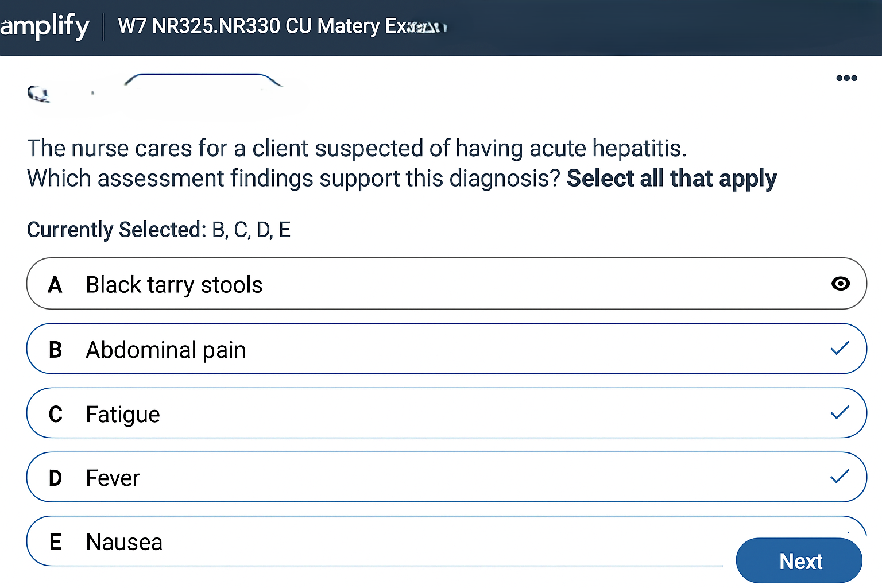
Task: Click the letter A option badge
Action: (x=55, y=285)
